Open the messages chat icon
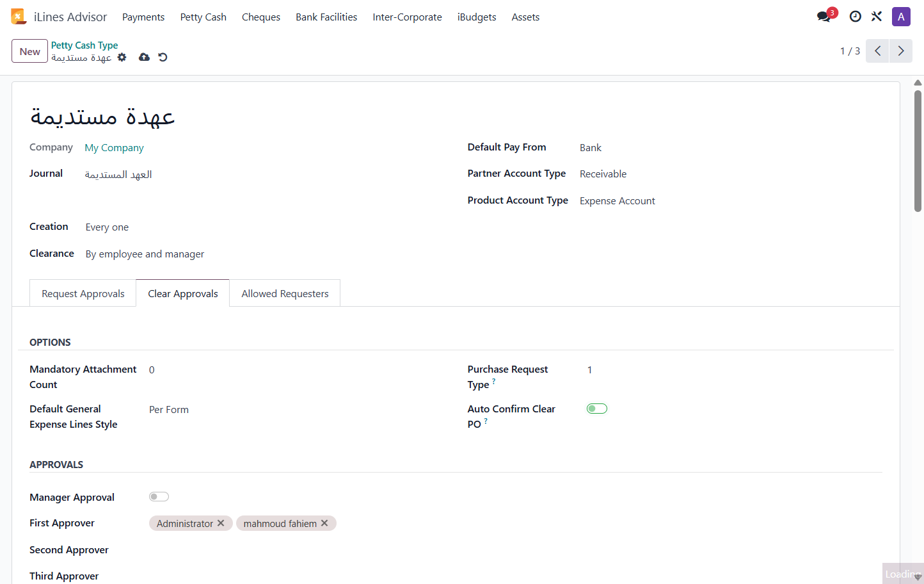The height and width of the screenshot is (584, 924). (x=824, y=17)
